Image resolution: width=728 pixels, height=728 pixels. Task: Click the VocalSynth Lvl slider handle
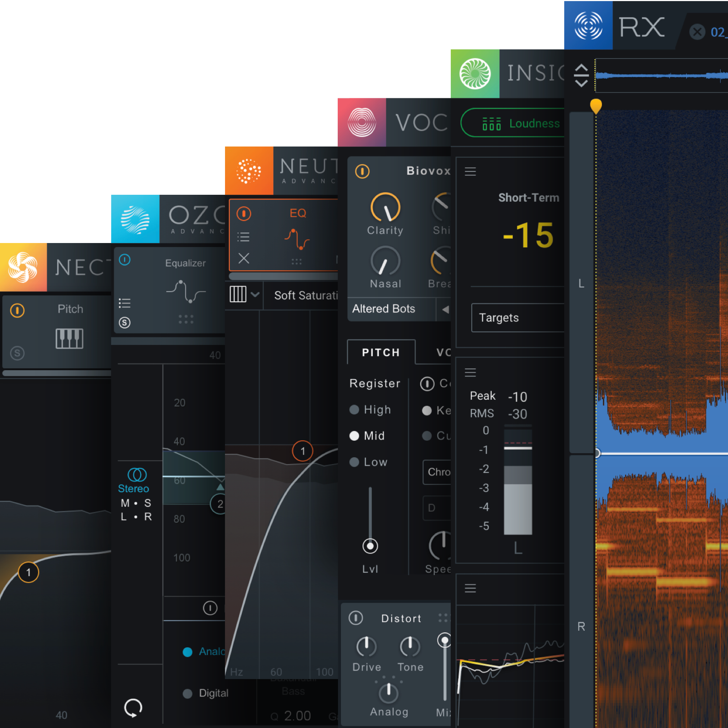tap(370, 546)
